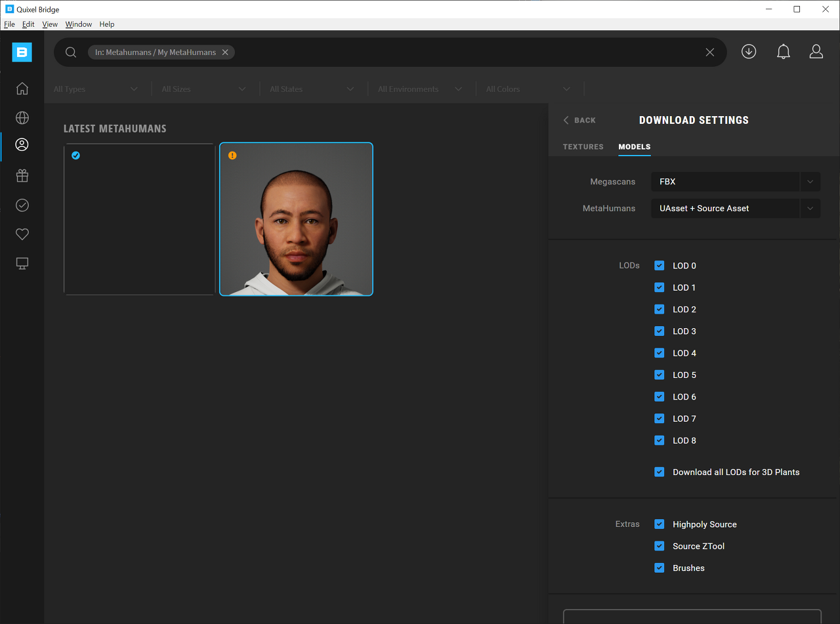Click the Quixel Bridge logo in the sidebar
The height and width of the screenshot is (624, 840).
[22, 52]
